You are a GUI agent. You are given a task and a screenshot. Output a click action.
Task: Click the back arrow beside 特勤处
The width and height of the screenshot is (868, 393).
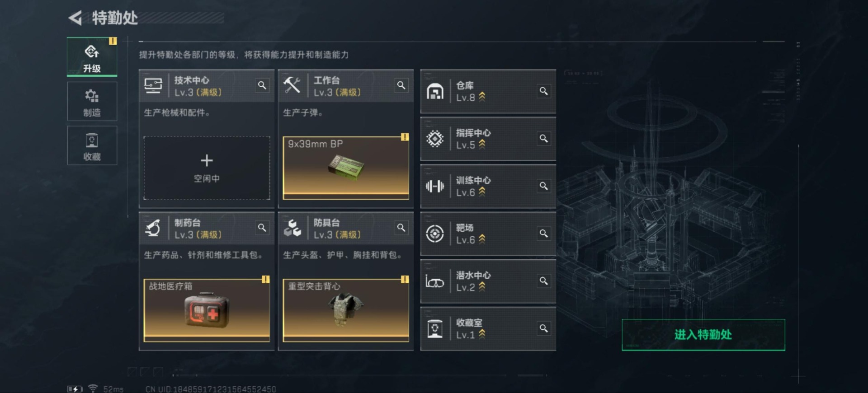pyautogui.click(x=75, y=18)
